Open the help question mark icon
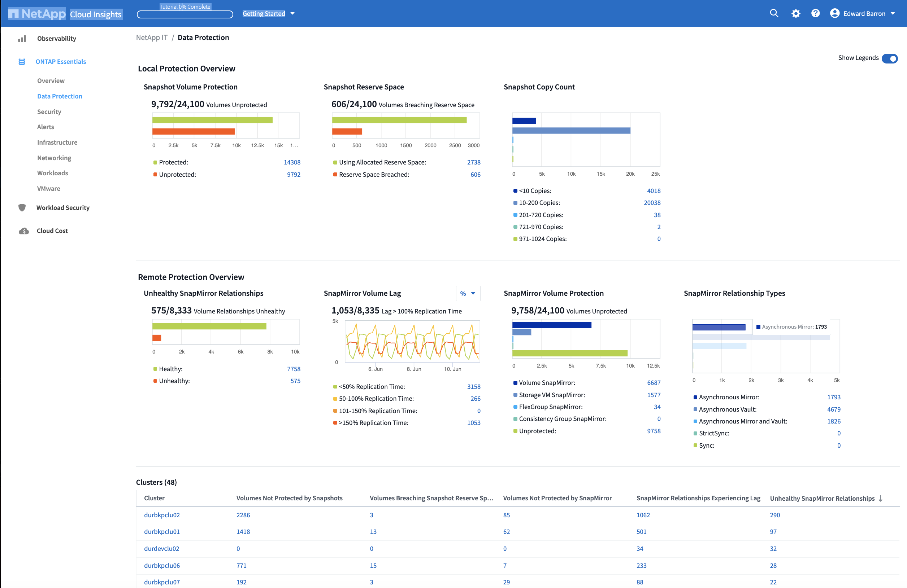This screenshot has height=588, width=907. point(815,13)
